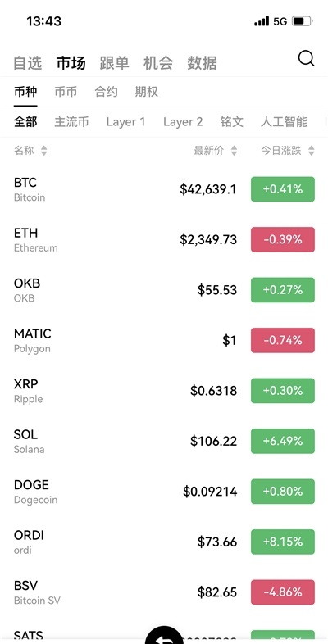Tap the 5G signal status indicator
328x644 pixels.
[x=280, y=21]
